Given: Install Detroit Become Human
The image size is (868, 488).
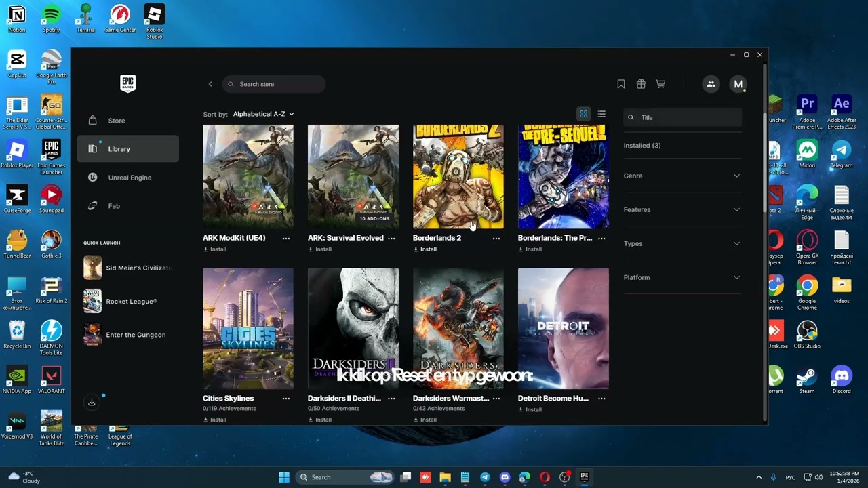Looking at the screenshot, I should (x=530, y=409).
